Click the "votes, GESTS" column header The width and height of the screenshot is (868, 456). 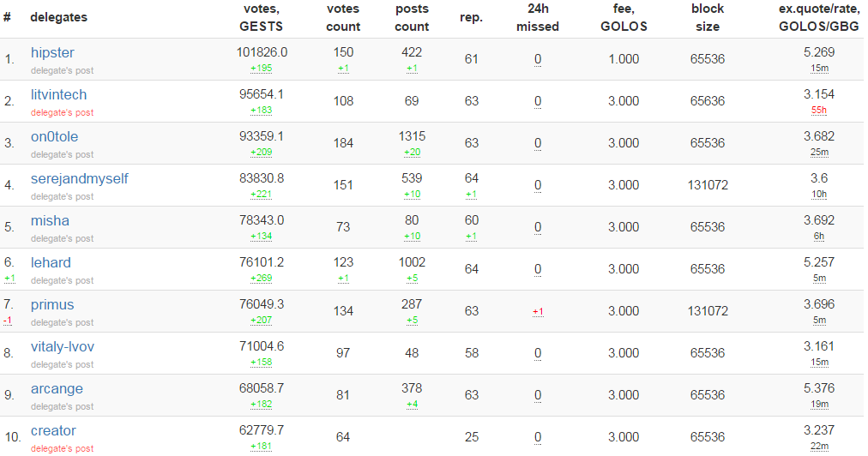[261, 17]
